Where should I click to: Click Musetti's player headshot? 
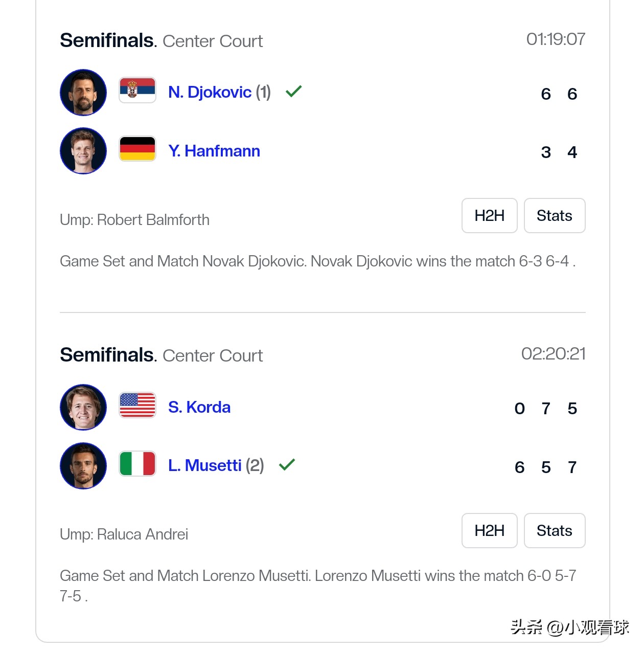click(83, 465)
